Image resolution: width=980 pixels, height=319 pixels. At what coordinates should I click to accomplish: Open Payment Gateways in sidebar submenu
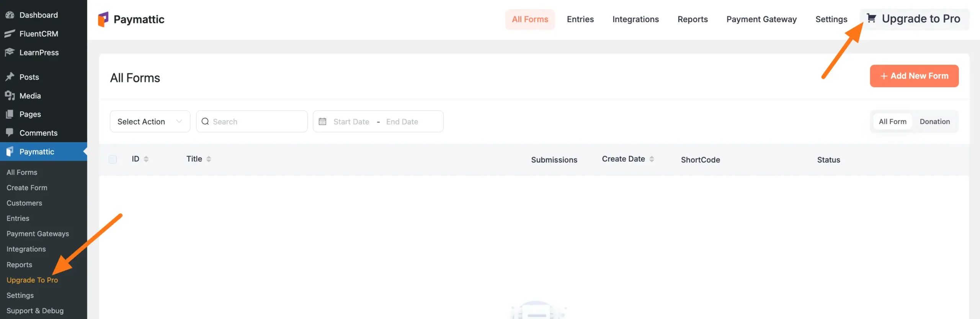[38, 234]
